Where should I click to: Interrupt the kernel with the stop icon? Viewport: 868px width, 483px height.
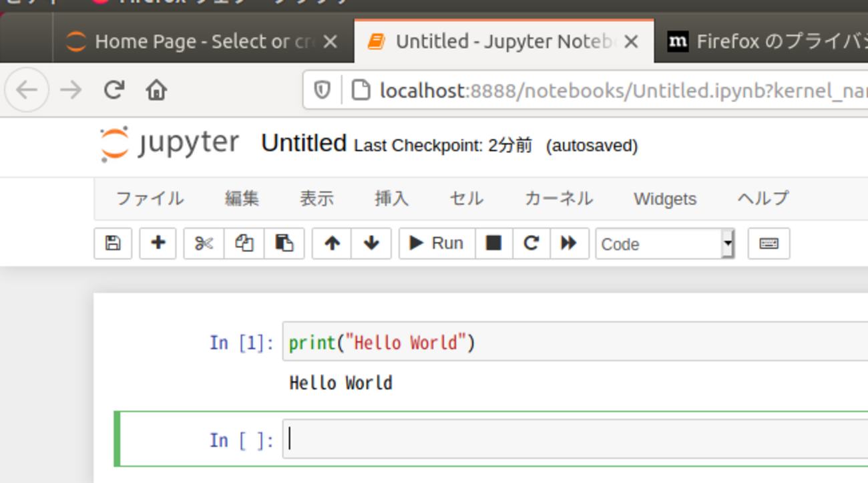493,243
